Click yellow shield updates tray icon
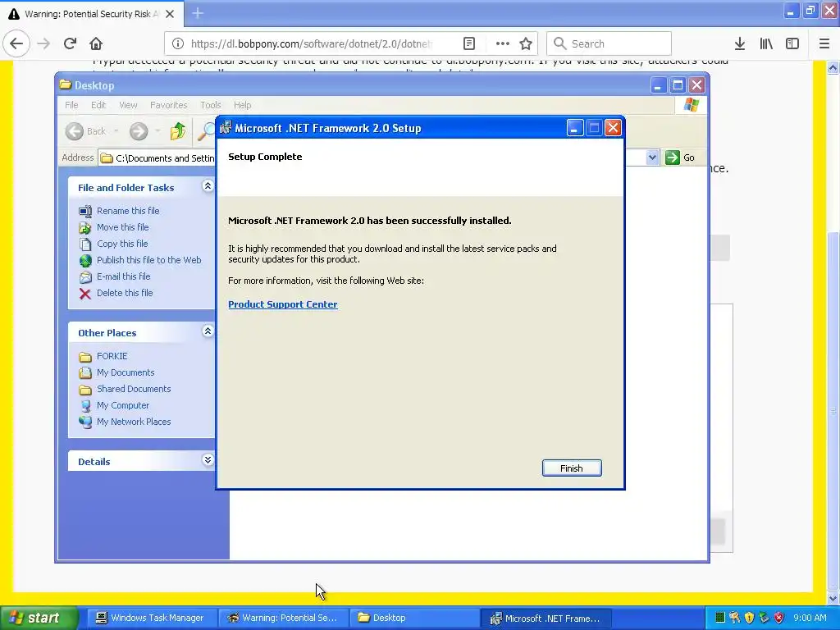 tap(749, 618)
